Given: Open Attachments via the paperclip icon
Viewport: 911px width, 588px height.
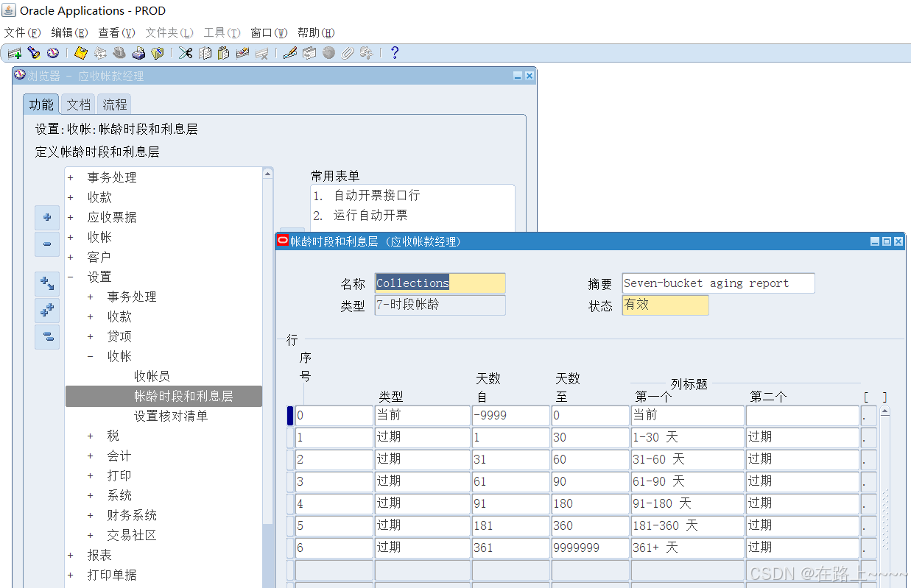Looking at the screenshot, I should pyautogui.click(x=347, y=52).
